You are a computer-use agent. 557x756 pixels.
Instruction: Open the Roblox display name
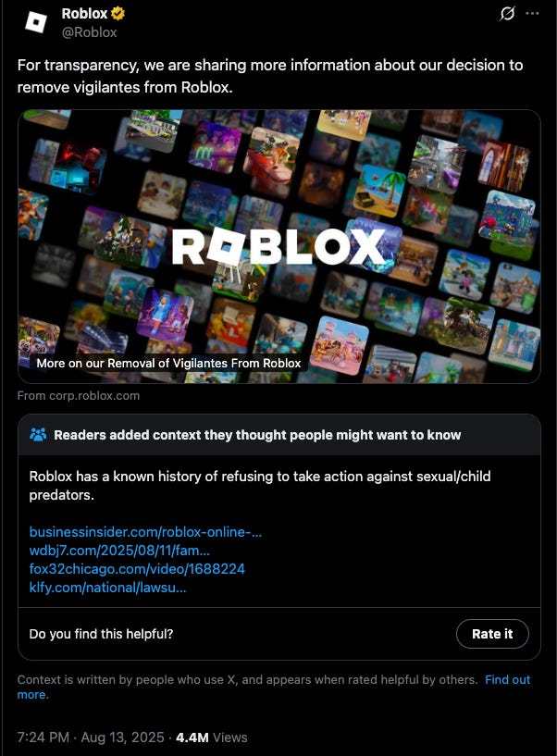pos(84,14)
